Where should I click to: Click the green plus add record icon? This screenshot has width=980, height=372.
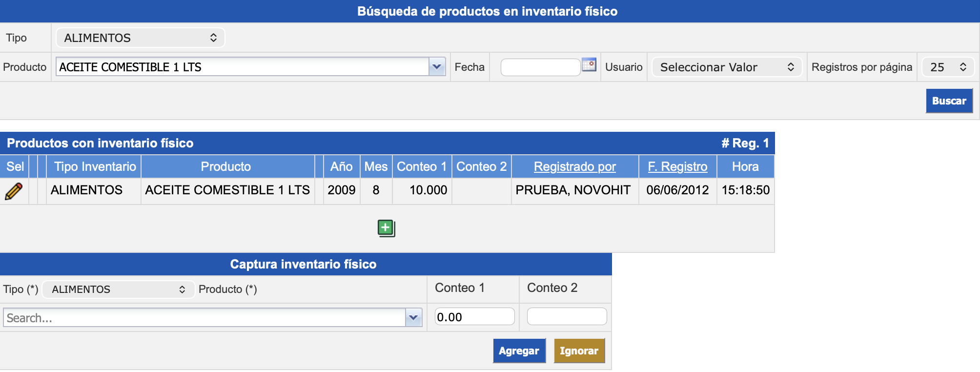[x=386, y=228]
